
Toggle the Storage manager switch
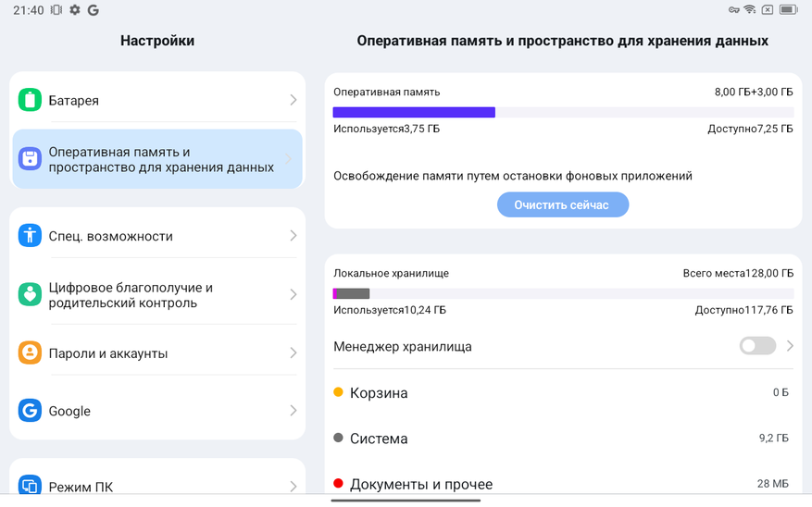tap(757, 346)
